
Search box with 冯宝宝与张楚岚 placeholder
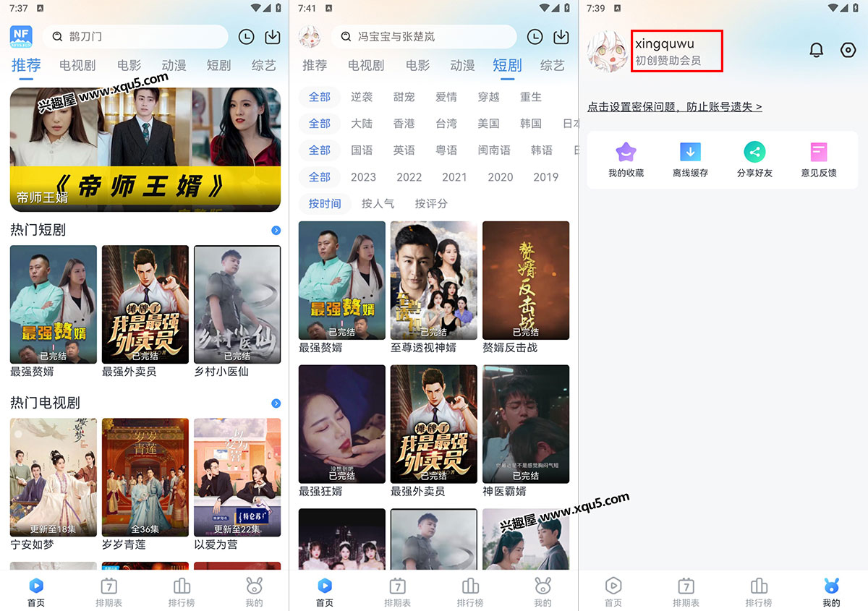click(x=423, y=37)
